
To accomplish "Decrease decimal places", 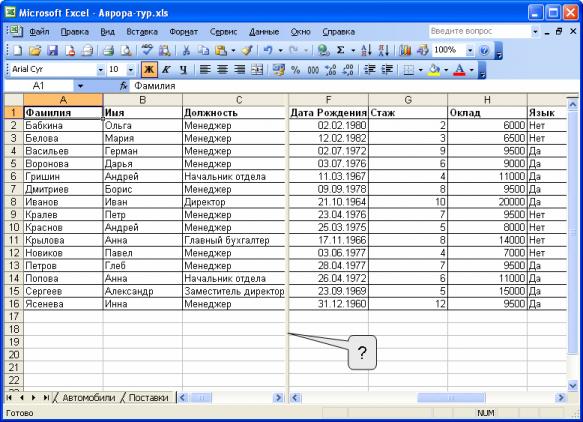I will point(348,70).
